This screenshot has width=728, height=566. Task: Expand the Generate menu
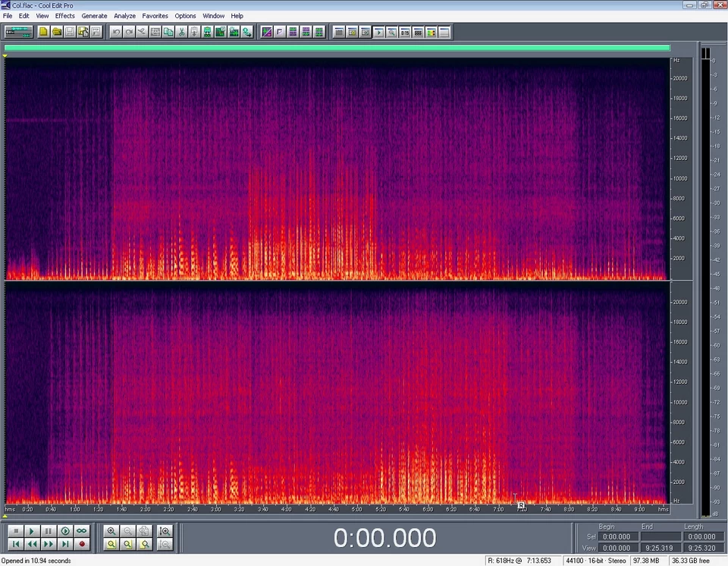pyautogui.click(x=94, y=16)
